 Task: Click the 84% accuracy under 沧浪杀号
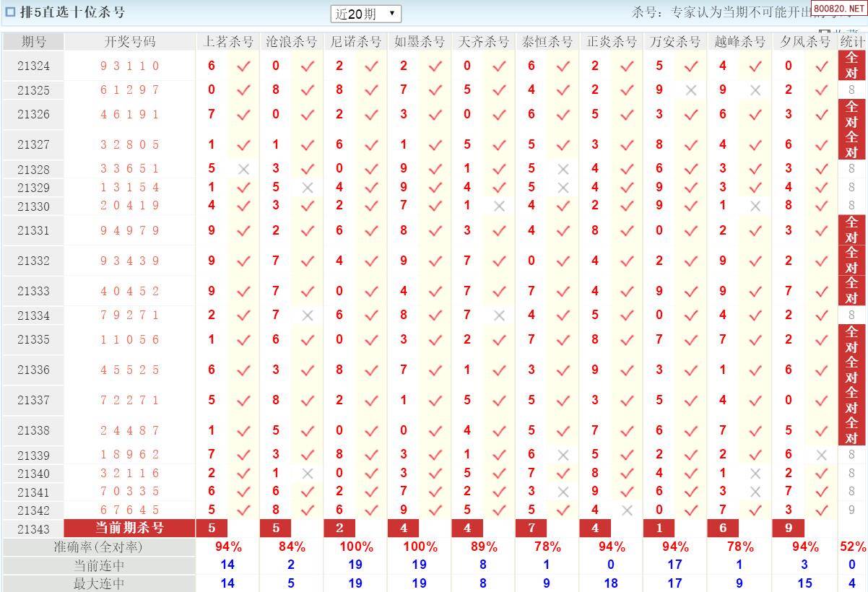(292, 547)
